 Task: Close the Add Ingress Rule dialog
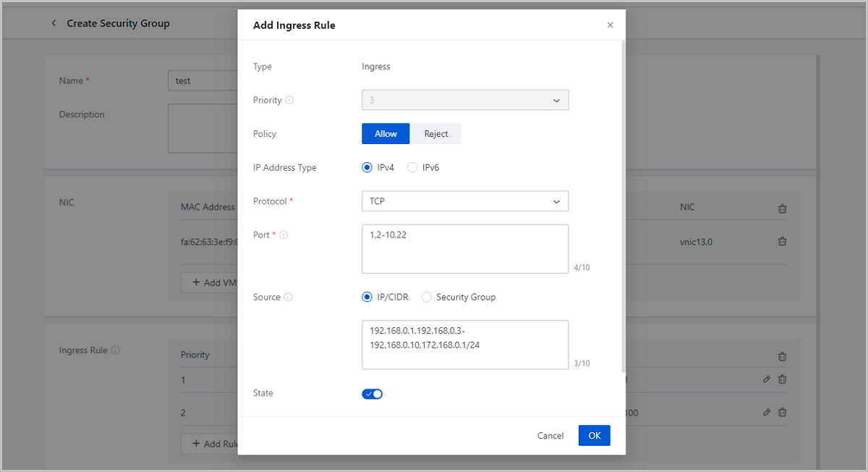(610, 25)
